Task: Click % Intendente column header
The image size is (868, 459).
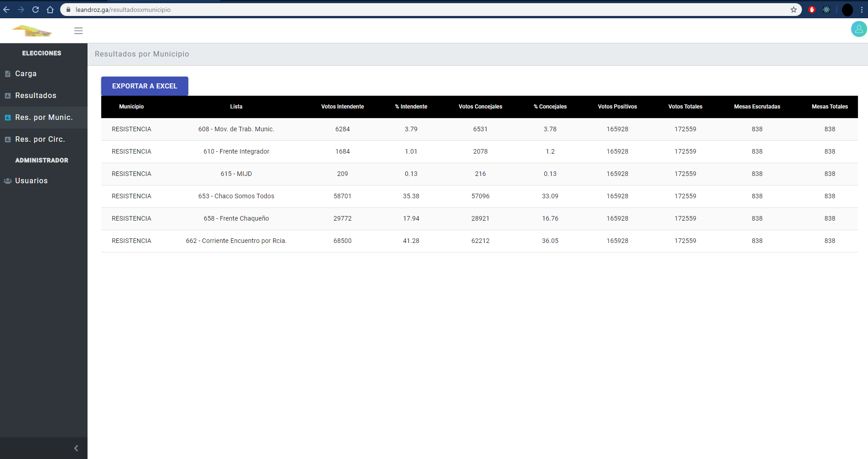Action: point(411,107)
